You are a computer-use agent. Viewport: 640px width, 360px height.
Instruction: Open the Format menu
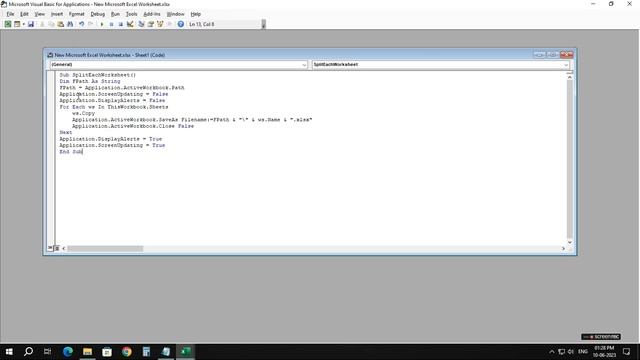[x=76, y=14]
